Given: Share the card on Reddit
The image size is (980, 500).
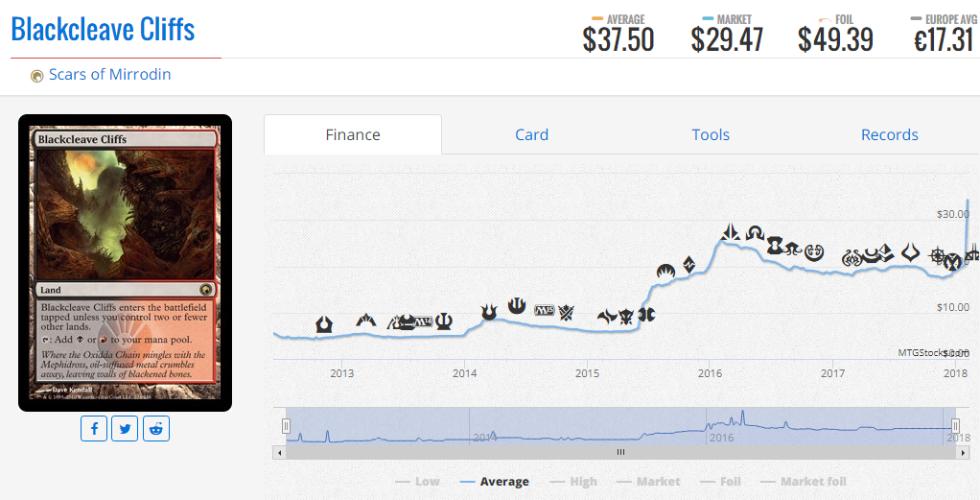Looking at the screenshot, I should tap(156, 429).
